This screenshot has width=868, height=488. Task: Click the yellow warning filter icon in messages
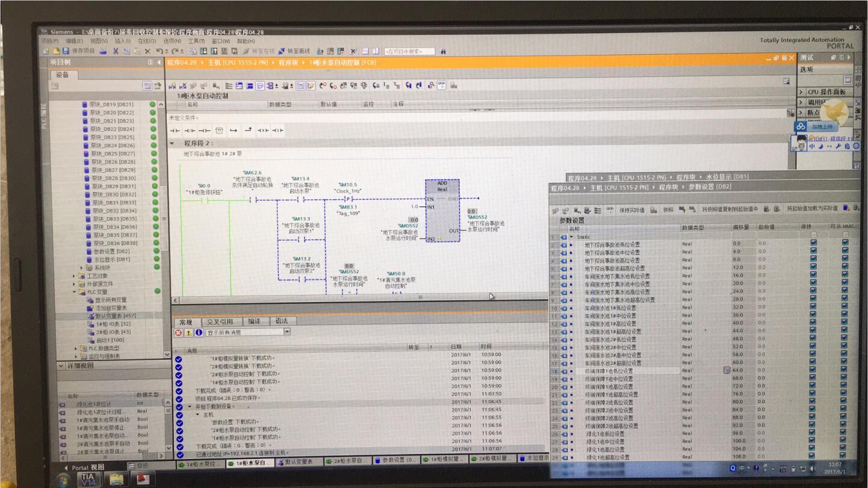pos(188,333)
